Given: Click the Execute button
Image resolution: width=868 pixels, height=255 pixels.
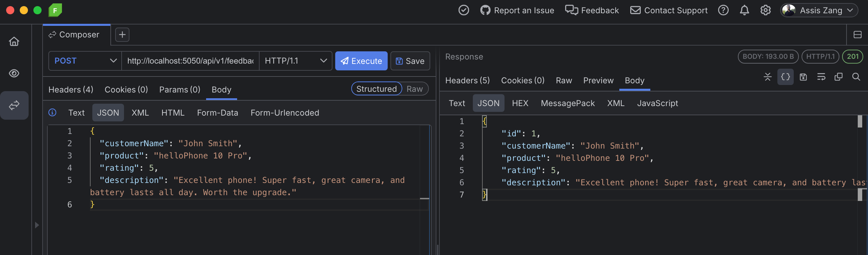Looking at the screenshot, I should [361, 61].
